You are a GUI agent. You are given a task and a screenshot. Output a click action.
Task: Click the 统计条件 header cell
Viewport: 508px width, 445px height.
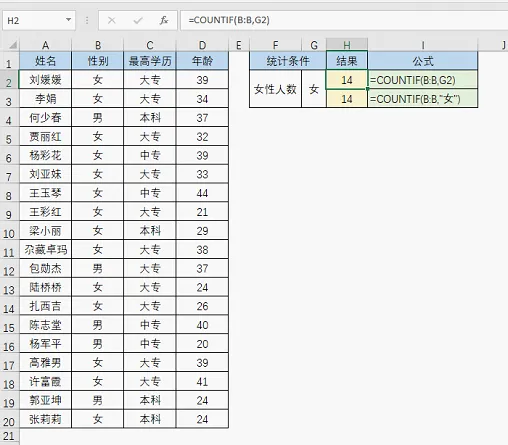coord(288,61)
